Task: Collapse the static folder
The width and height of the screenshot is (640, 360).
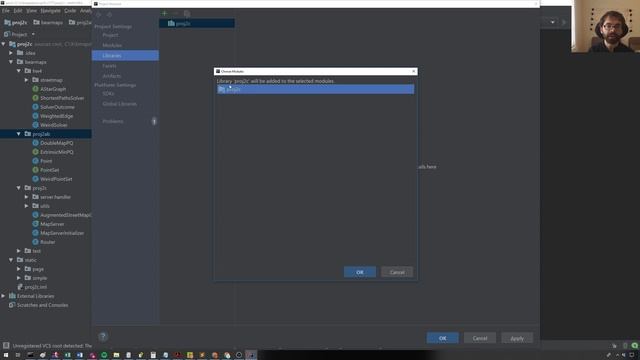Action: (x=11, y=260)
